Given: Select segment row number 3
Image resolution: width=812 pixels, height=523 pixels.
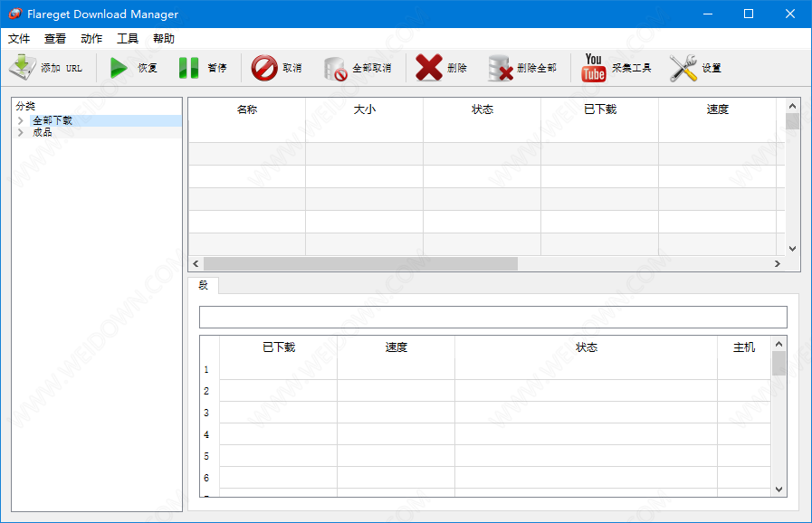Looking at the screenshot, I should click(206, 413).
